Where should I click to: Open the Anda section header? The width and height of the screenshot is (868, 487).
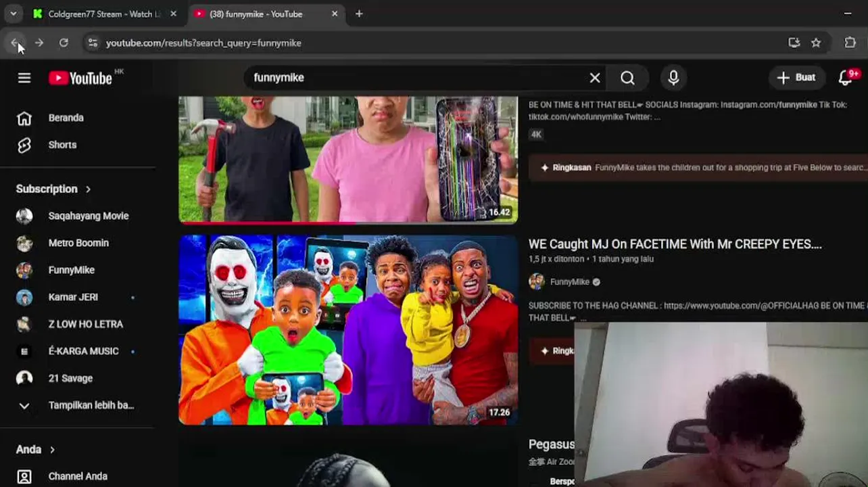35,449
